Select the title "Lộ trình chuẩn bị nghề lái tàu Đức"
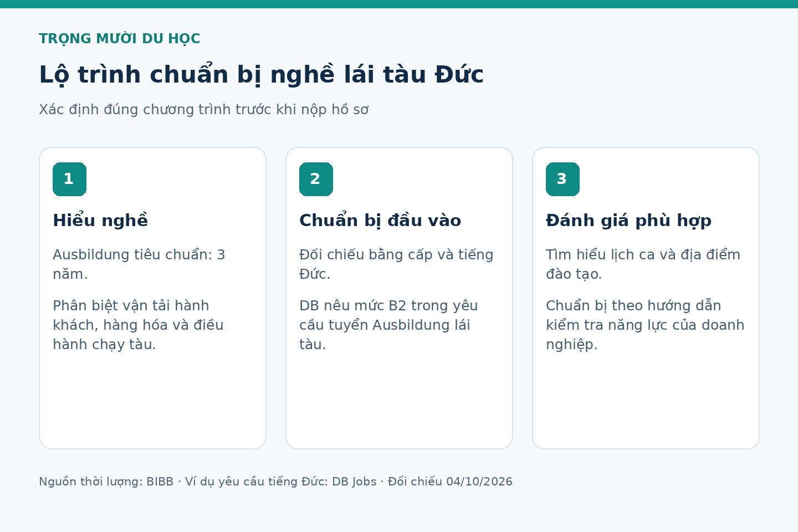The height and width of the screenshot is (532, 798). click(261, 75)
